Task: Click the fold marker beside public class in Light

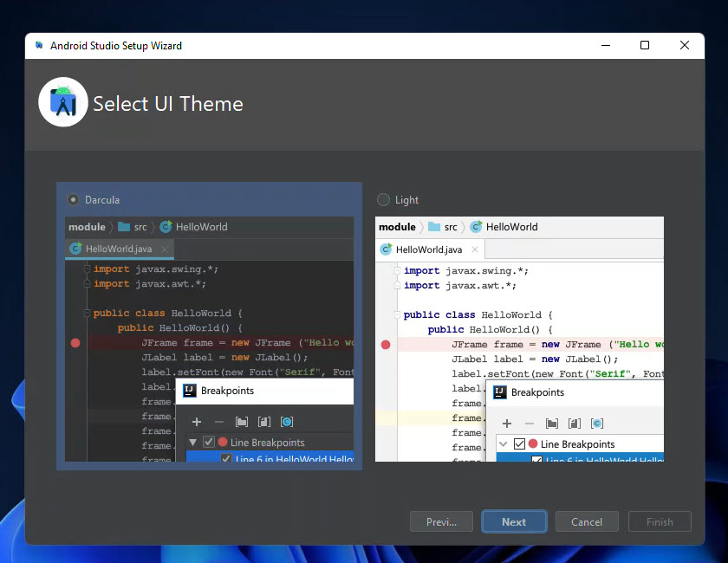Action: click(x=397, y=315)
